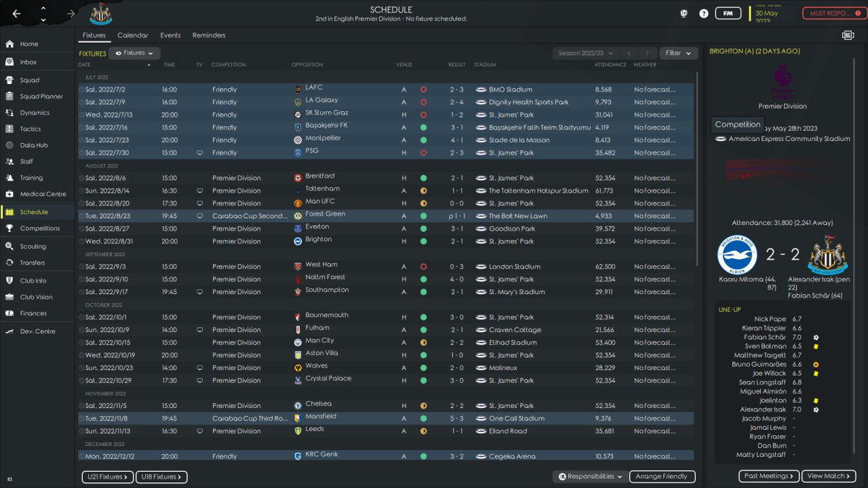Go to the next season arrow
Screen dimensions: 868x488
(x=648, y=53)
